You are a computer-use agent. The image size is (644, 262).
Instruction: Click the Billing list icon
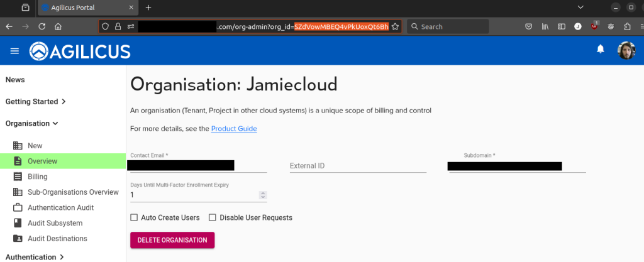pos(18,177)
